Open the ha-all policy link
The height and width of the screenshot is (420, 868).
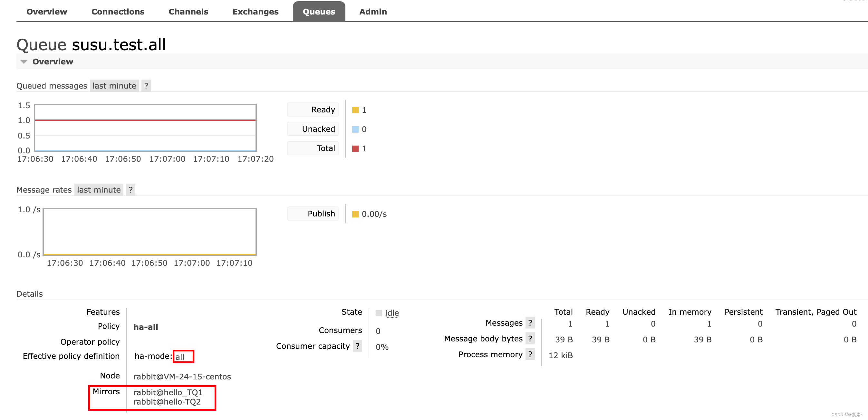coord(146,327)
